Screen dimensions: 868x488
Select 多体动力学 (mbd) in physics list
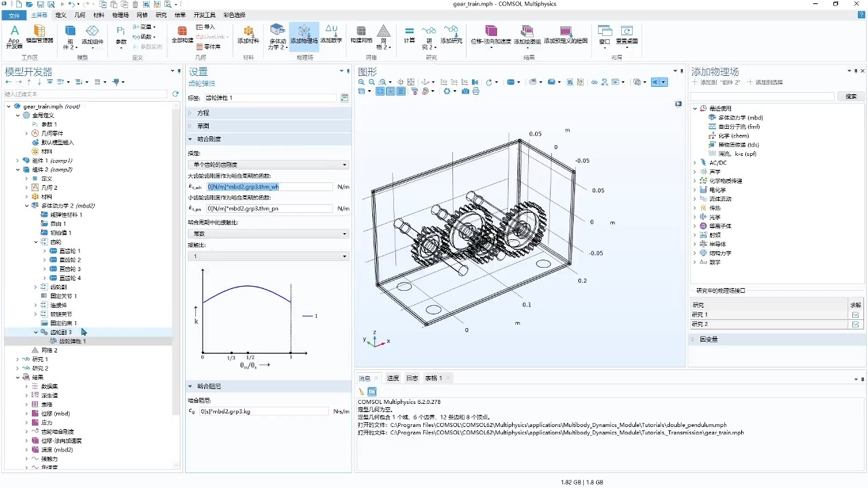tap(740, 117)
